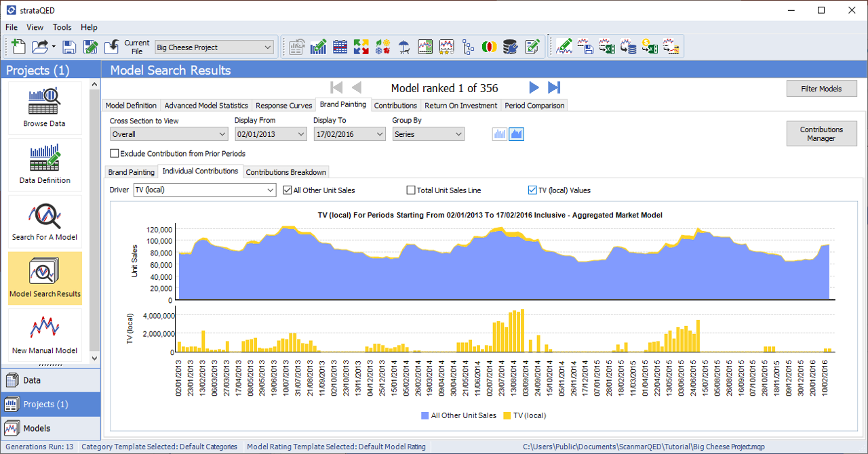Open Data Definition in the sidebar
The height and width of the screenshot is (454, 868).
pos(45,163)
